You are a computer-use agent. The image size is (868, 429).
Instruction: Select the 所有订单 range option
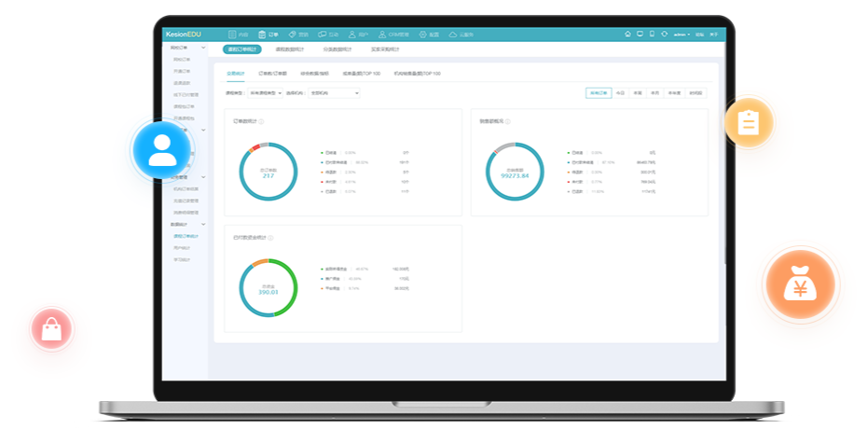coord(599,93)
